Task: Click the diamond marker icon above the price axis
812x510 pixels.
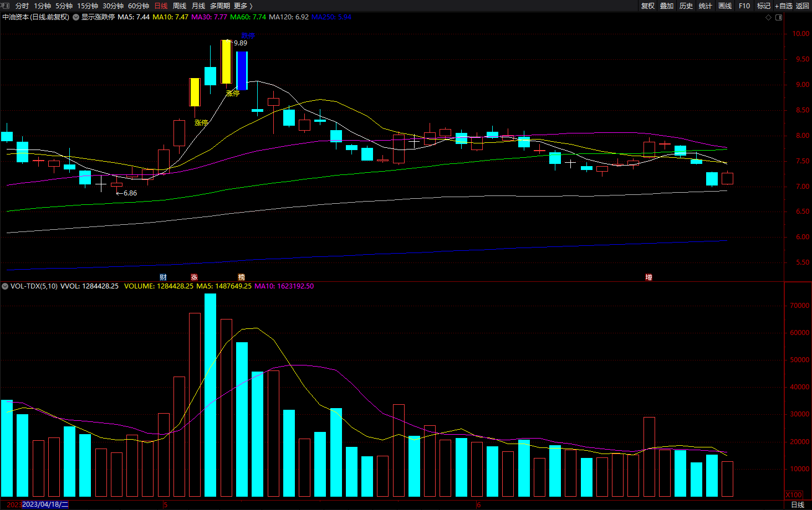Action: coord(768,18)
